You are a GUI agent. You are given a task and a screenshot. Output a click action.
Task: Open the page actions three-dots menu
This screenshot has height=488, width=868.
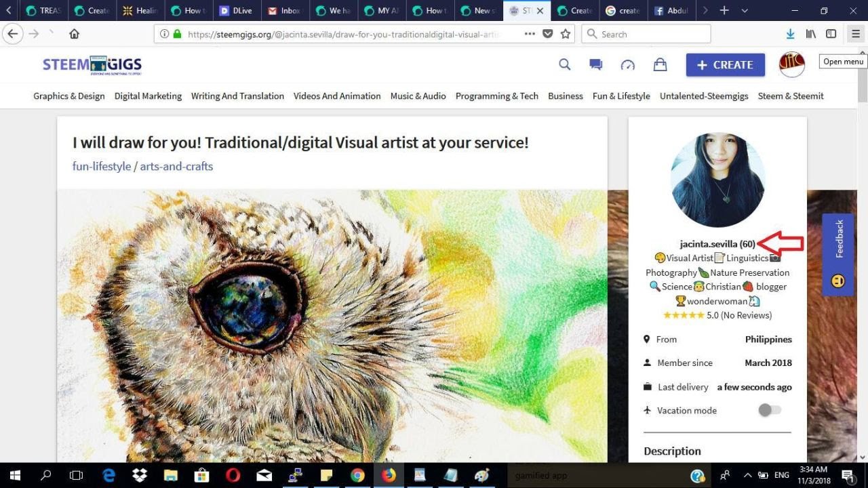pyautogui.click(x=530, y=34)
